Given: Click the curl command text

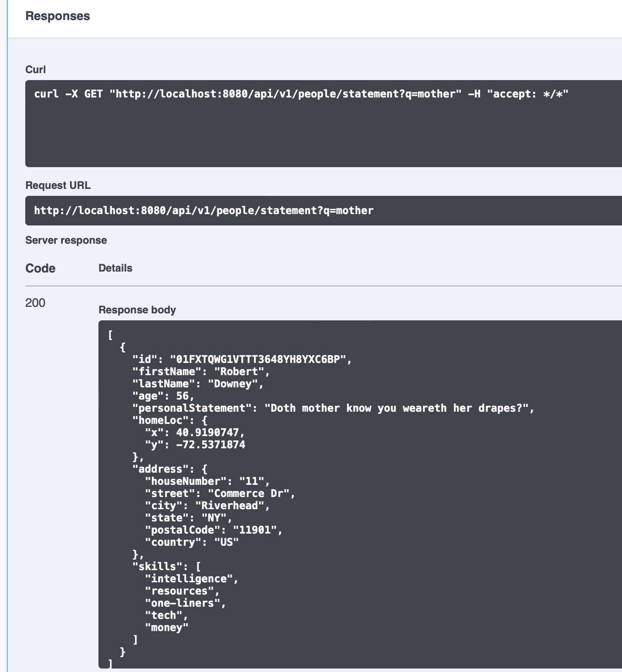Looking at the screenshot, I should [x=301, y=94].
